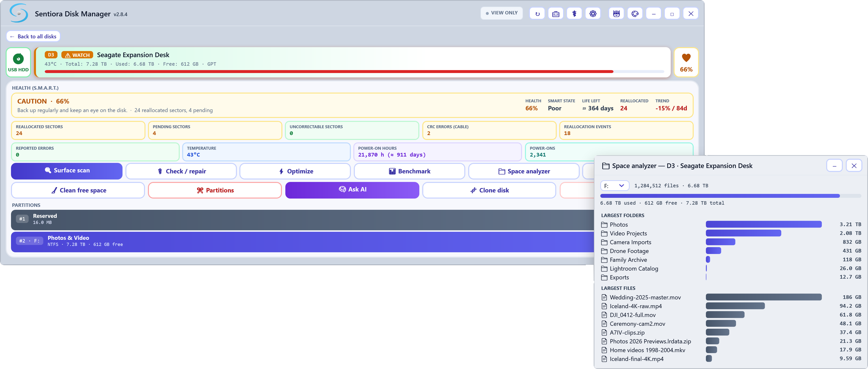868x369 pixels.
Task: Click the WATCH warning badge
Action: 77,55
